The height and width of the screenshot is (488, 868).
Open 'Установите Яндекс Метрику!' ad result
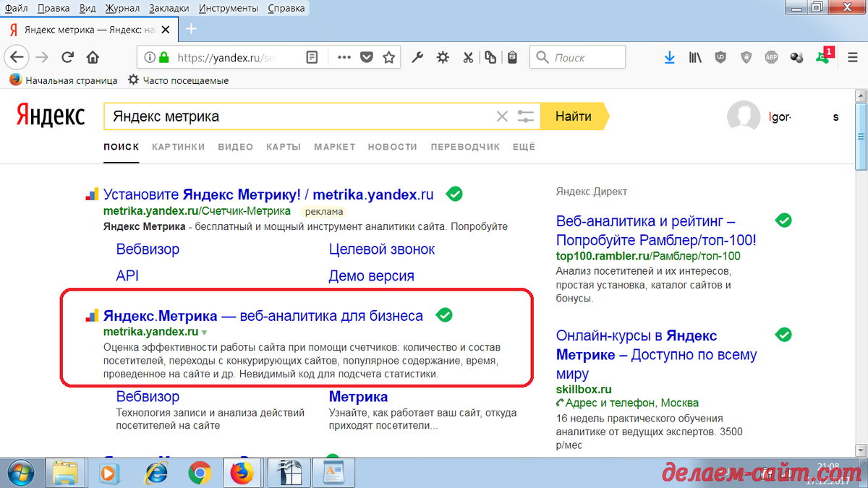(268, 194)
